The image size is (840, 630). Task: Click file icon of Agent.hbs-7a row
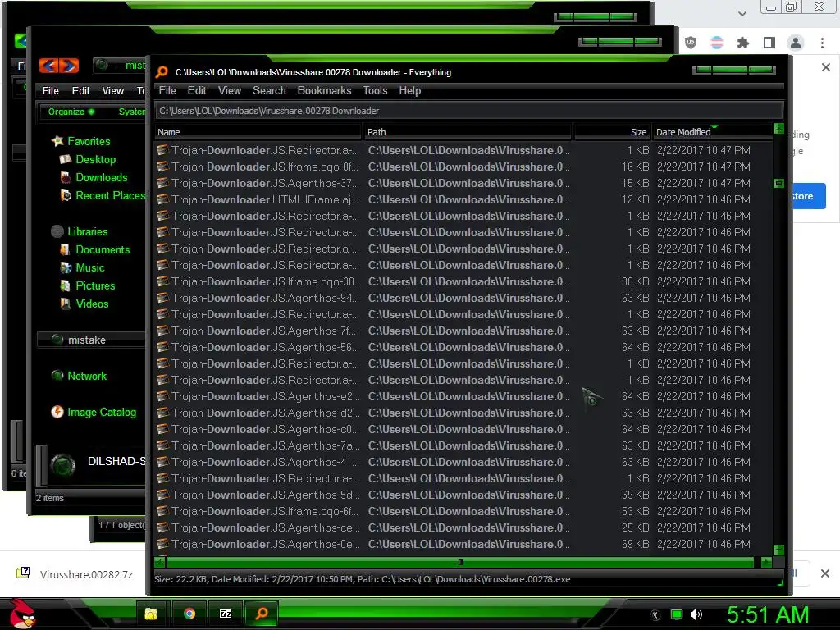point(163,445)
